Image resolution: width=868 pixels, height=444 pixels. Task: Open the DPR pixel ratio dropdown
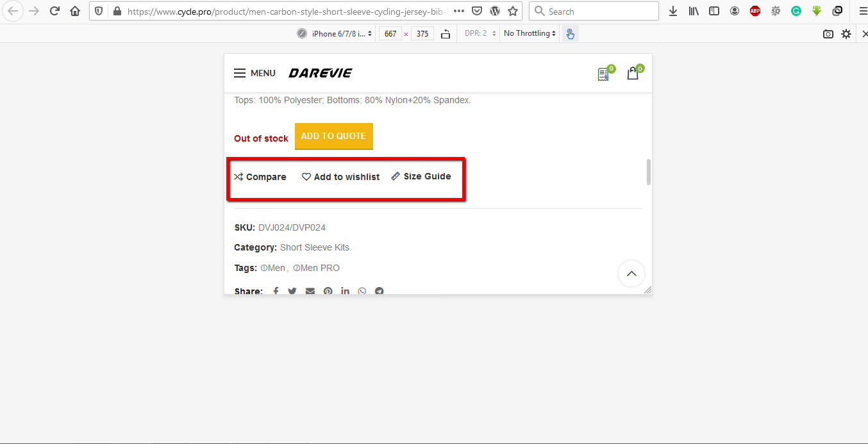(479, 33)
